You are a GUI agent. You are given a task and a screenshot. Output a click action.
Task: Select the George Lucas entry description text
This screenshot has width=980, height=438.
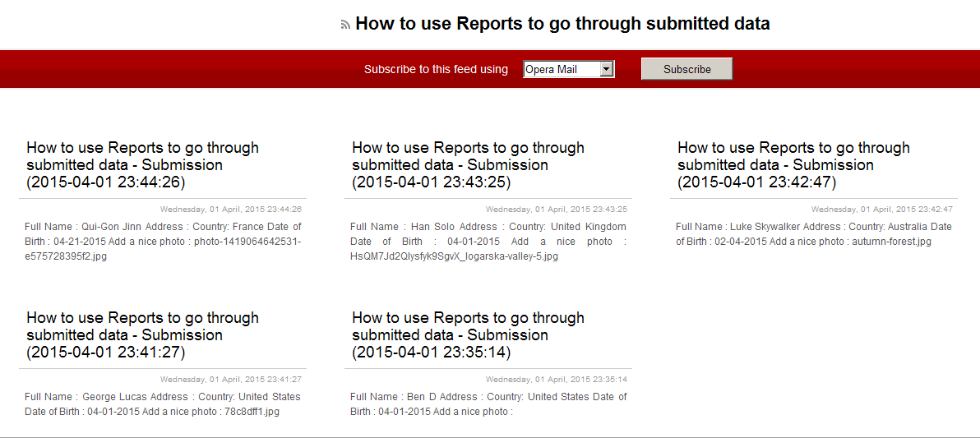click(x=163, y=404)
